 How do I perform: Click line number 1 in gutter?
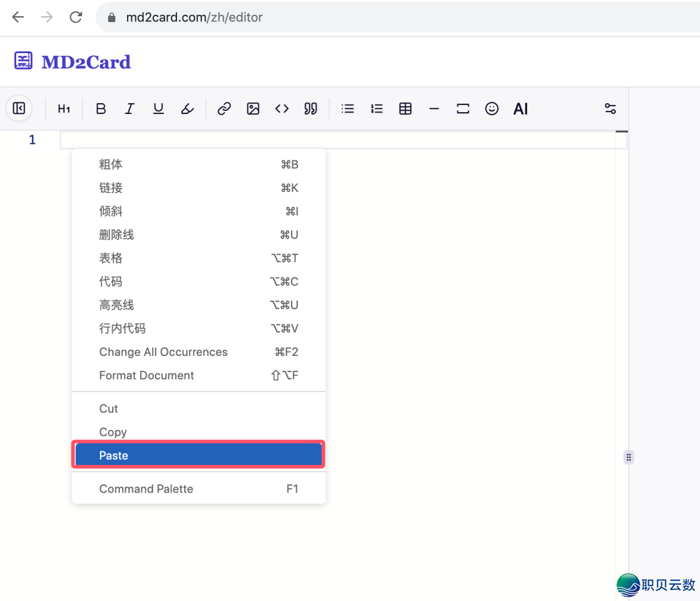click(x=32, y=140)
